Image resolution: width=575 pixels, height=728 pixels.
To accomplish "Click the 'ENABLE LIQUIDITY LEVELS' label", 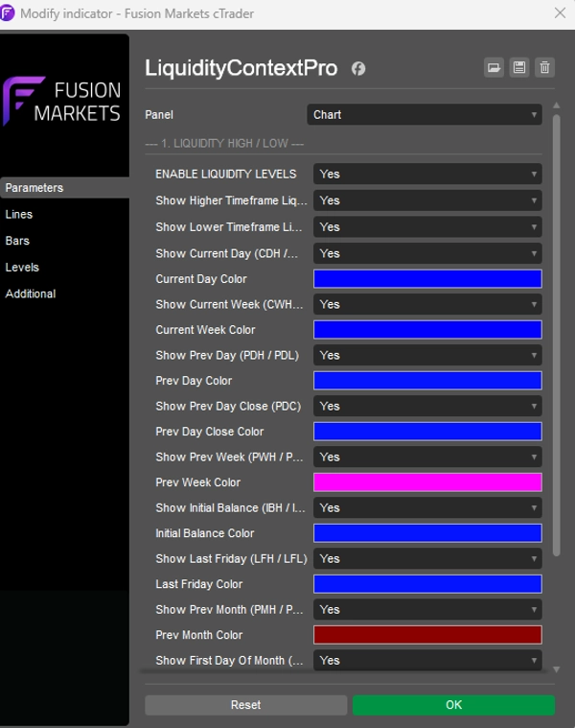I will coord(226,175).
